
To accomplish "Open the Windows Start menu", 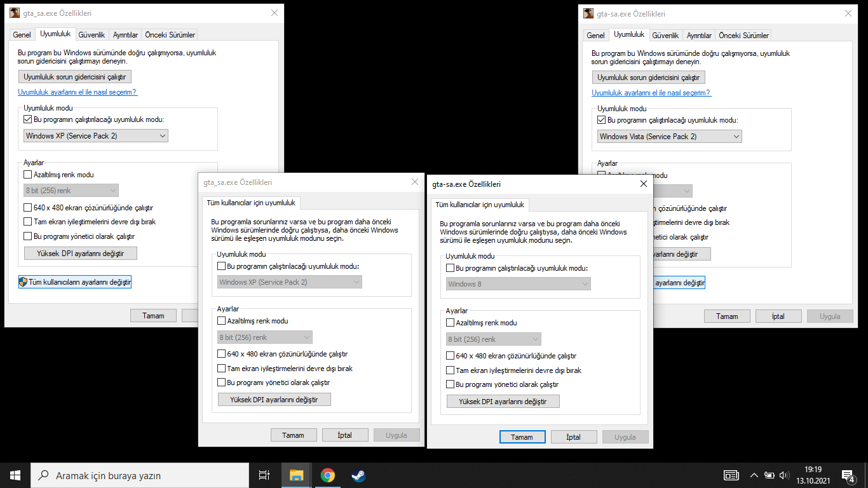I will (15, 475).
